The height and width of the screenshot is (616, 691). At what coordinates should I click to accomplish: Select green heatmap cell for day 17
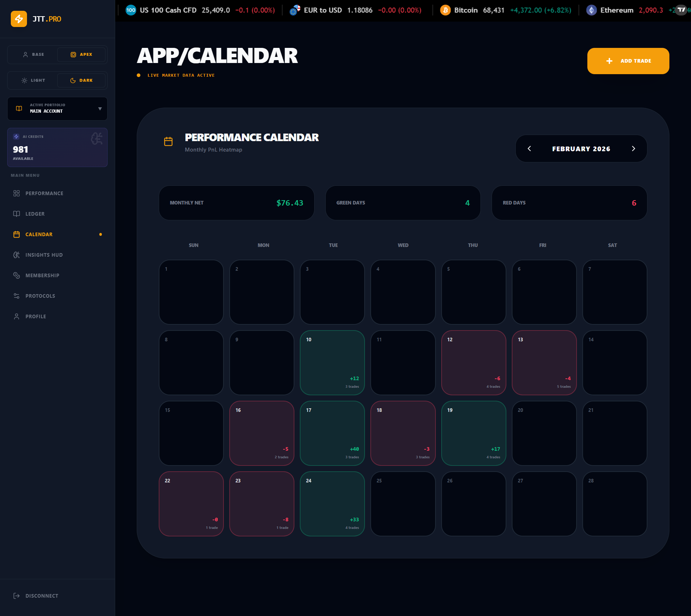[332, 433]
